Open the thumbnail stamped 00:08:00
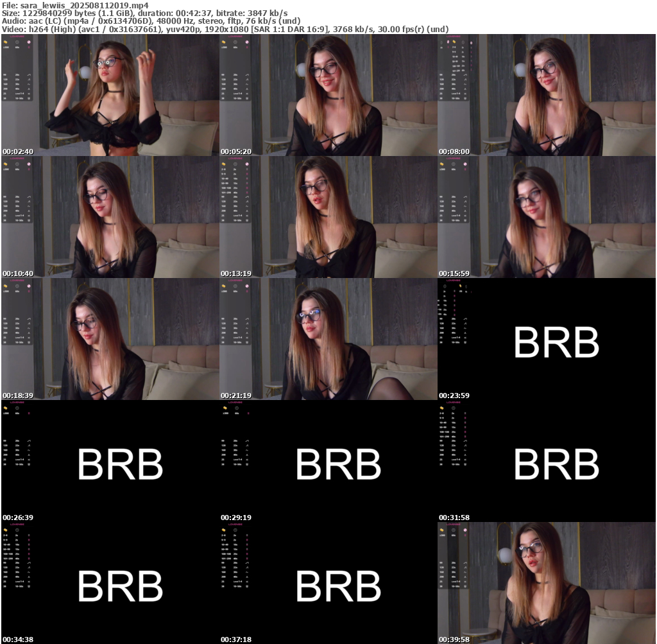 point(547,95)
